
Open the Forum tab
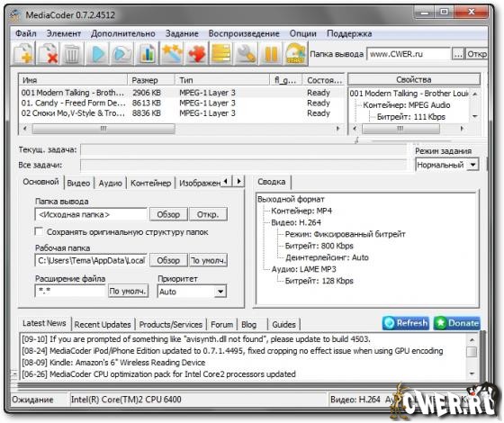221,325
